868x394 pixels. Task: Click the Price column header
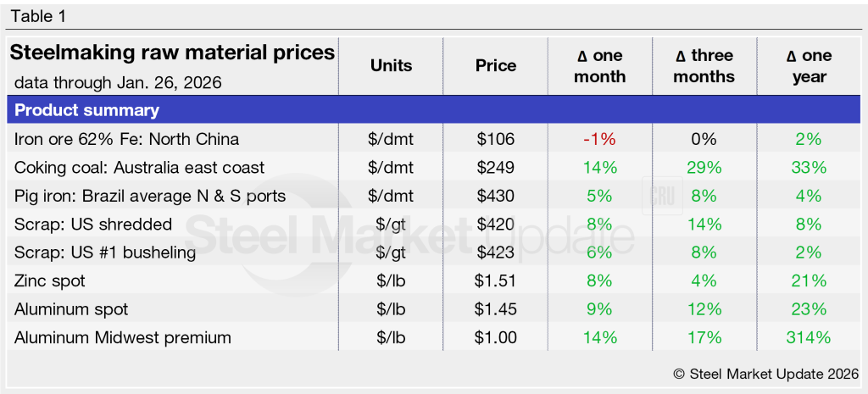tap(496, 66)
